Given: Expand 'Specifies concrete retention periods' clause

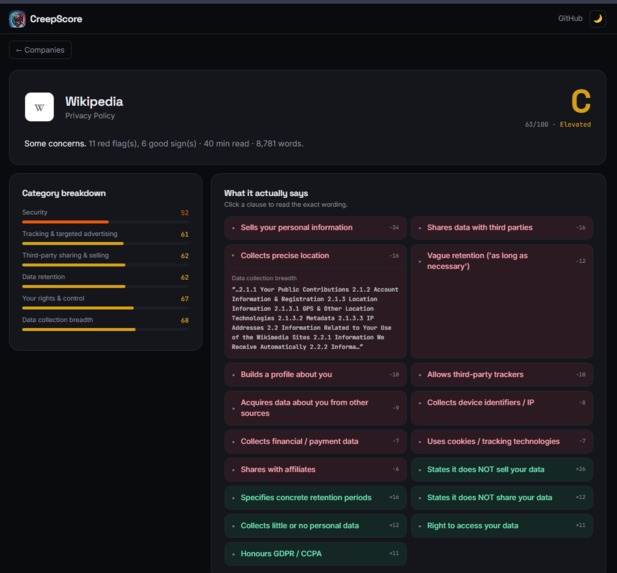Looking at the screenshot, I should tap(315, 497).
